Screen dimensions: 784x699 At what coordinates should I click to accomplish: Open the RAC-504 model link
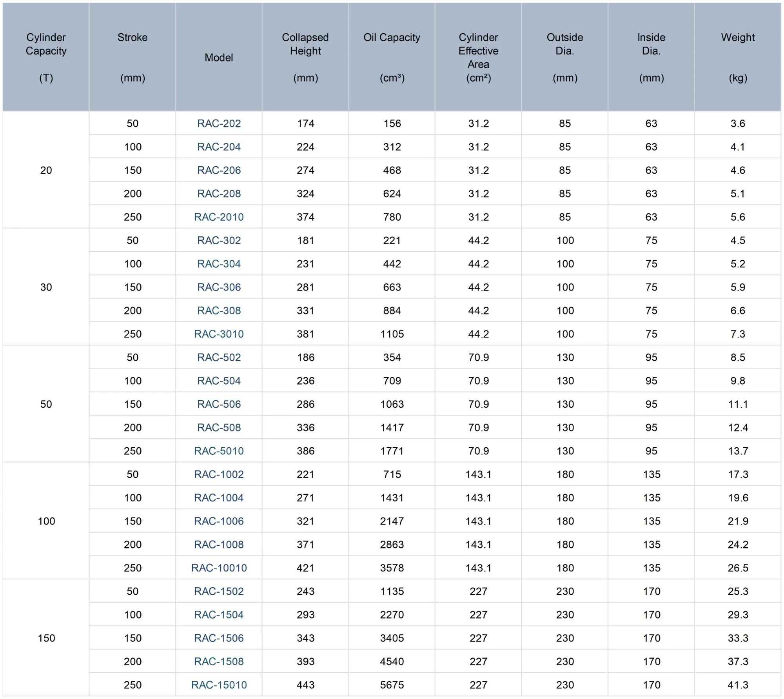[x=219, y=381]
